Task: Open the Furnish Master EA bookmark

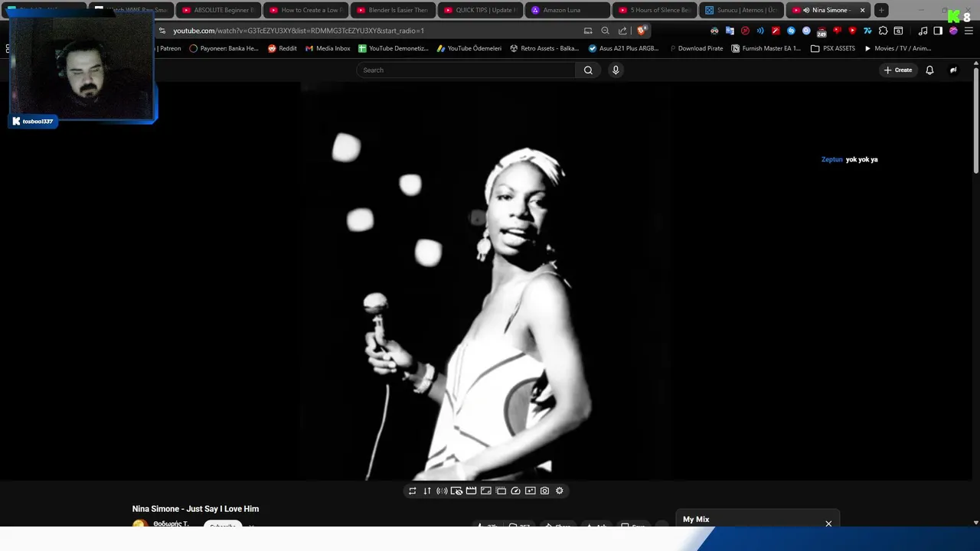Action: click(766, 48)
